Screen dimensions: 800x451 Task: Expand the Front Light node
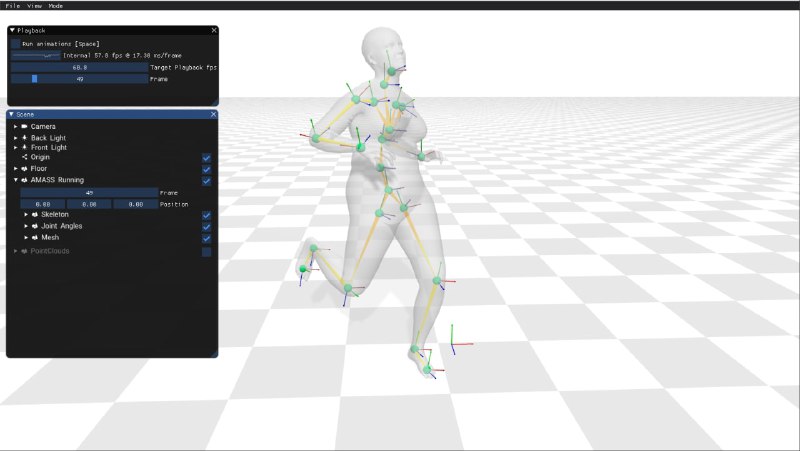(16, 147)
